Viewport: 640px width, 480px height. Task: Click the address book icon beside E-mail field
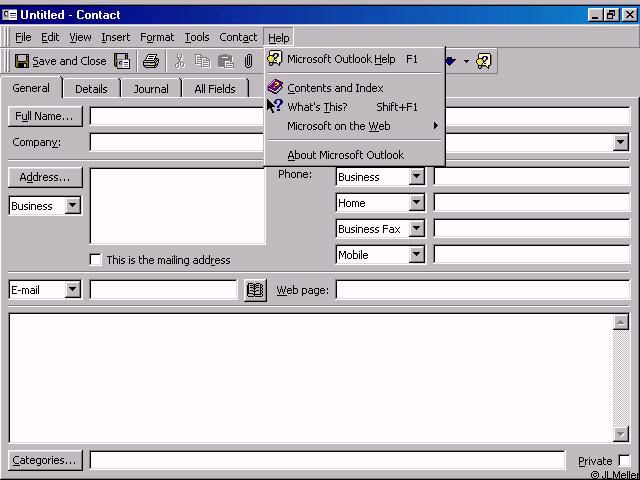(x=255, y=290)
